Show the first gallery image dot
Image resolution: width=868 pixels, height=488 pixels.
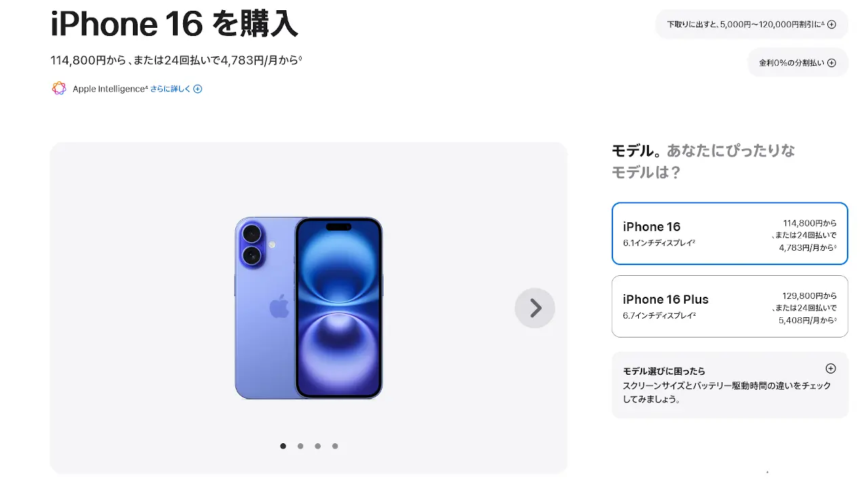(283, 446)
